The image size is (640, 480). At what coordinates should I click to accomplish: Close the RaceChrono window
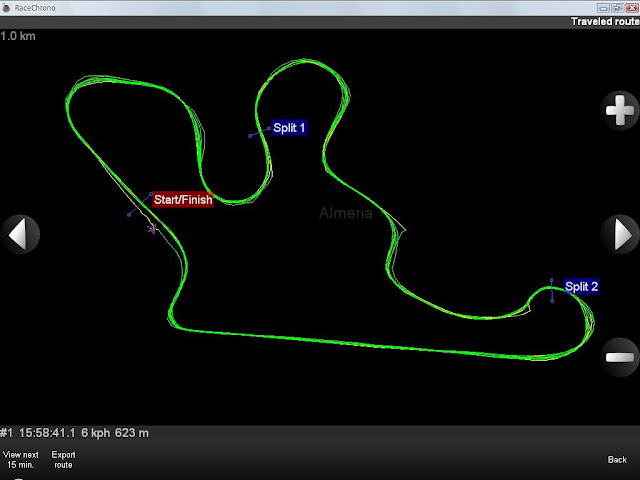point(631,8)
